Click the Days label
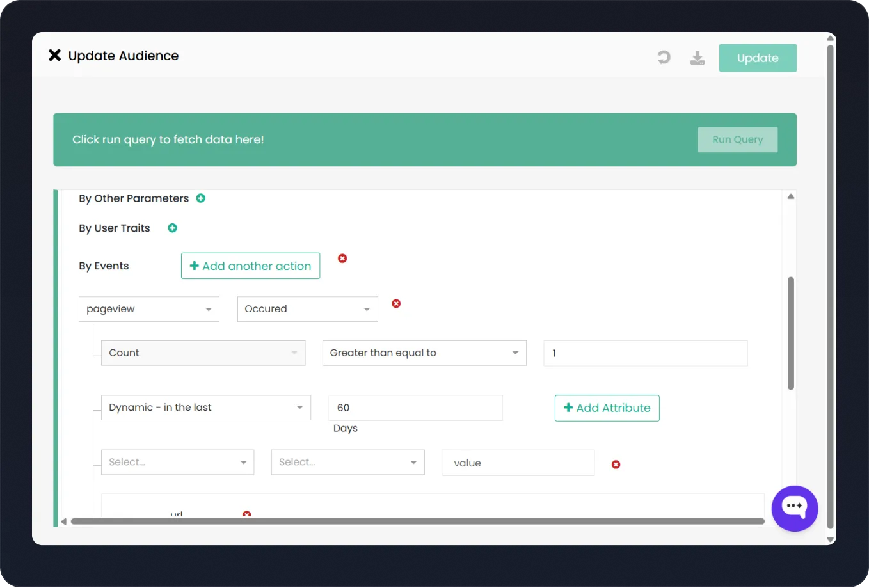This screenshot has height=588, width=869. pyautogui.click(x=346, y=429)
